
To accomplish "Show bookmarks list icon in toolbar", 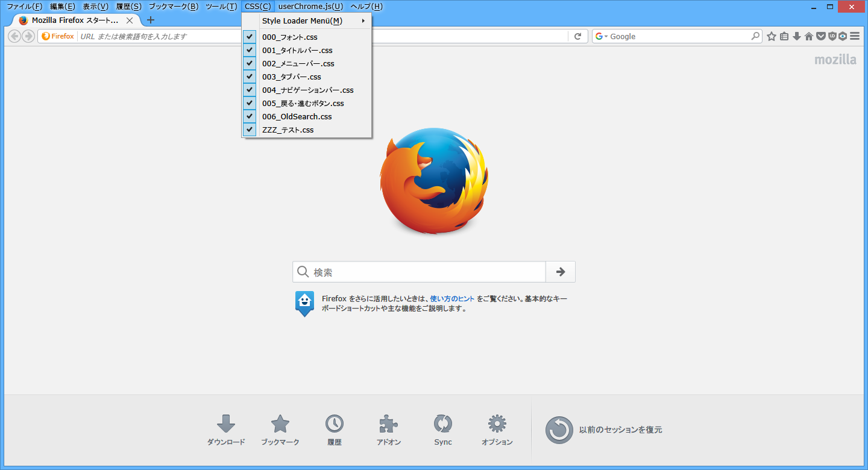I will click(x=784, y=36).
